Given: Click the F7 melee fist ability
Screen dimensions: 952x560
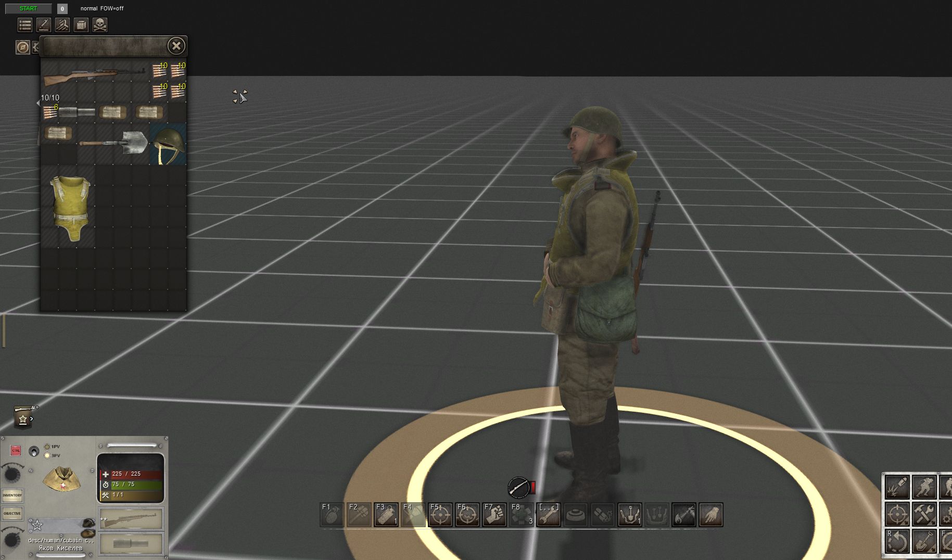Looking at the screenshot, I should pyautogui.click(x=494, y=515).
